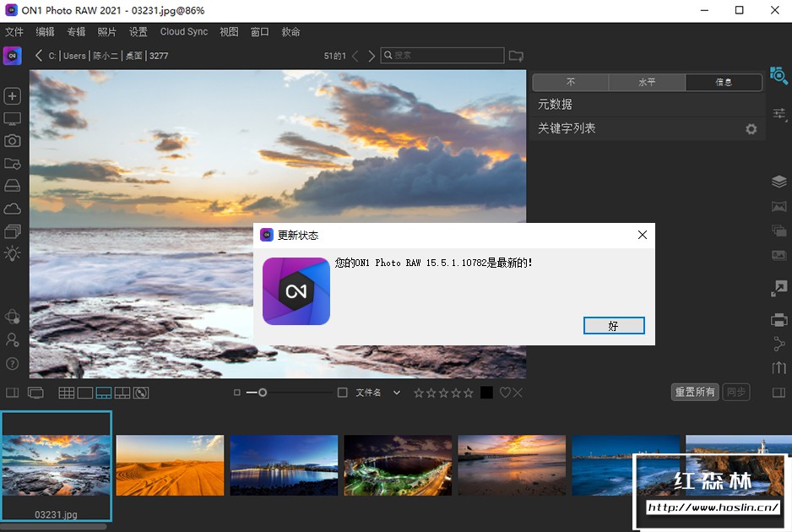Go to the previous photo arrow
792x532 pixels.
click(x=355, y=56)
